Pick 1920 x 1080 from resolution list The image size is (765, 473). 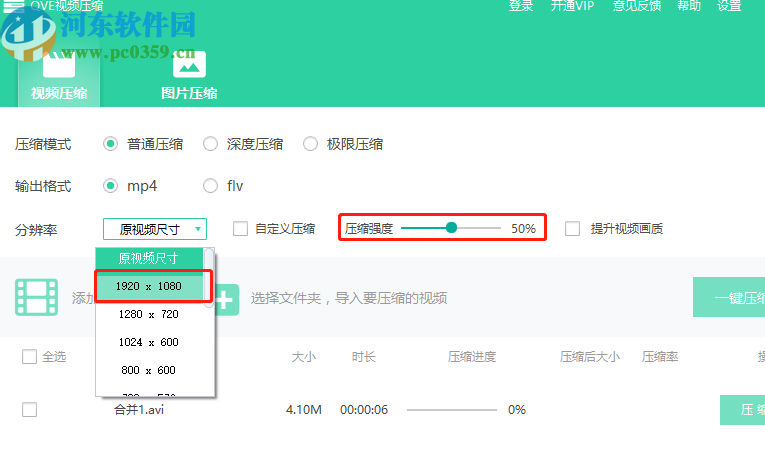(x=149, y=286)
